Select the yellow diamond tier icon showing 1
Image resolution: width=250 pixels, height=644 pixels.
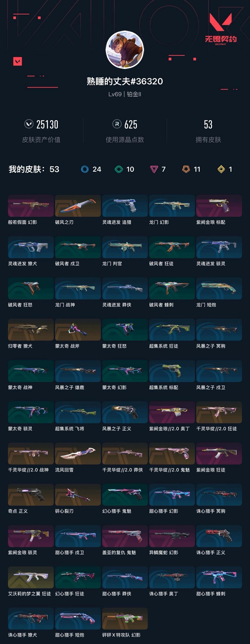coord(221,169)
